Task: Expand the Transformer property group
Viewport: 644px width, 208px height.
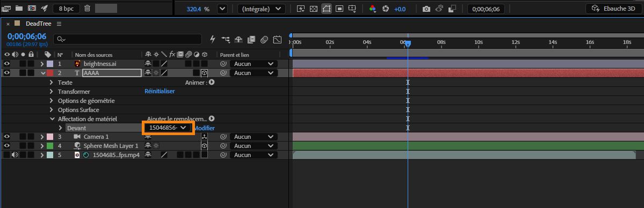Action: click(x=52, y=92)
